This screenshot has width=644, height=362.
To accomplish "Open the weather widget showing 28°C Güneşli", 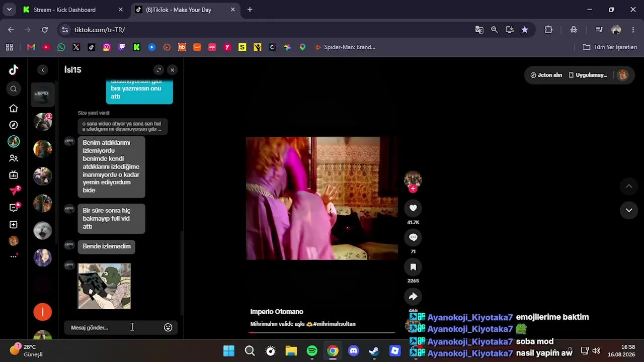I will click(26, 350).
